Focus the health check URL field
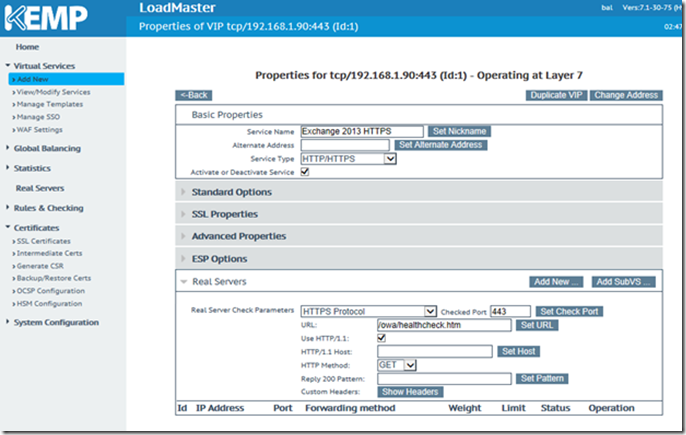Image resolution: width=686 pixels, height=435 pixels. tap(444, 325)
